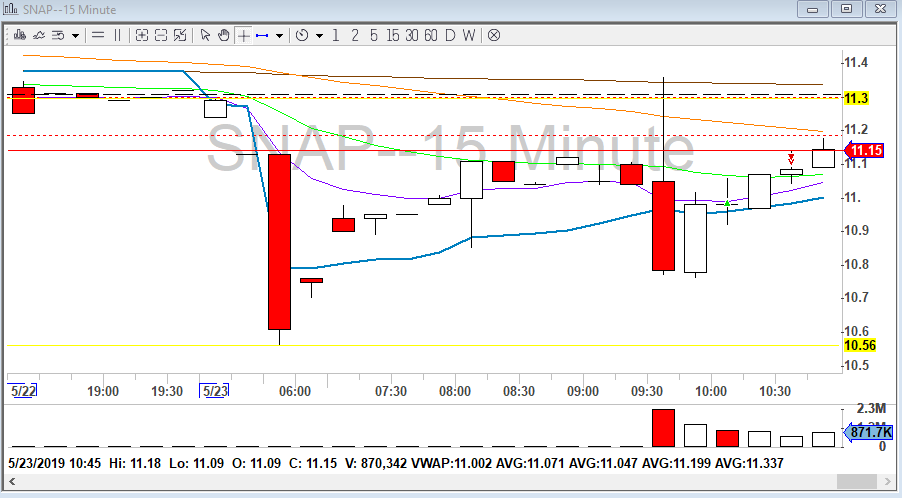Click the 11.4 price axis label
Viewport: 902px width, 498px height.
point(856,62)
